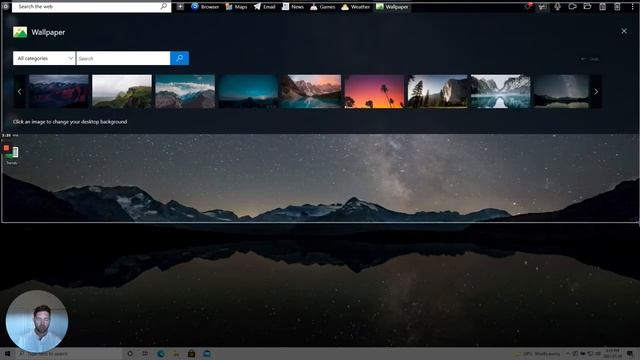
Task: Go to previous wallpapers with left arrow
Action: [20, 91]
